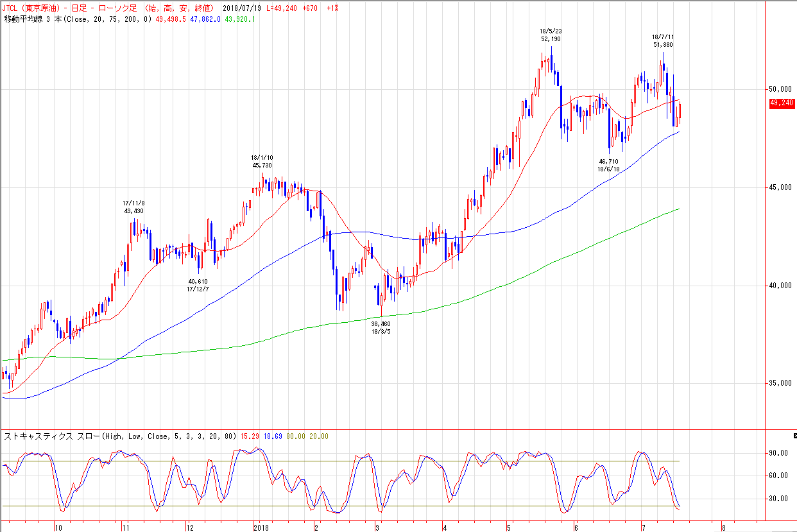Click the 18/5/23 52,190 high annotation
Image resolution: width=797 pixels, height=532 pixels.
click(x=551, y=35)
